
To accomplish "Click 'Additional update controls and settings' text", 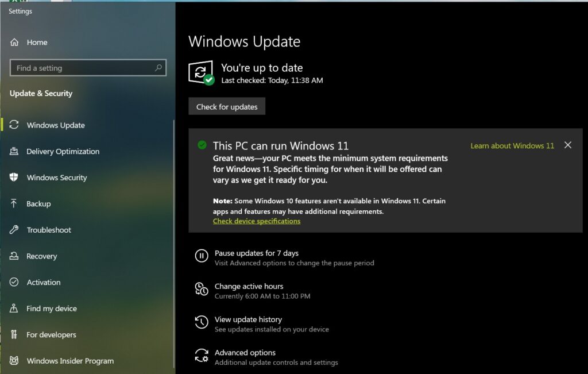I will coord(276,363).
